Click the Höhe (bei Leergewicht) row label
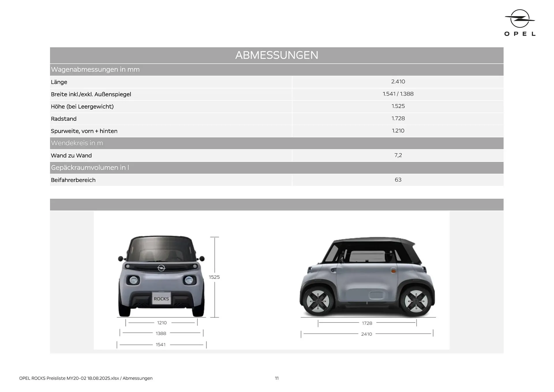This screenshot has width=554, height=392. coord(82,107)
